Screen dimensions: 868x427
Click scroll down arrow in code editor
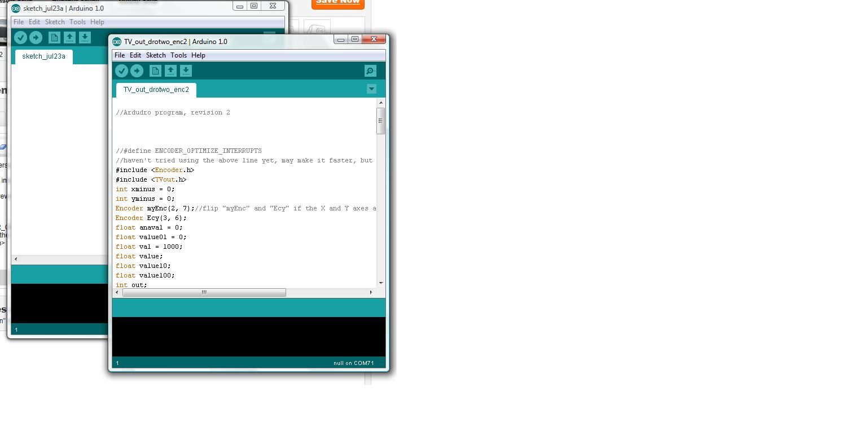381,283
